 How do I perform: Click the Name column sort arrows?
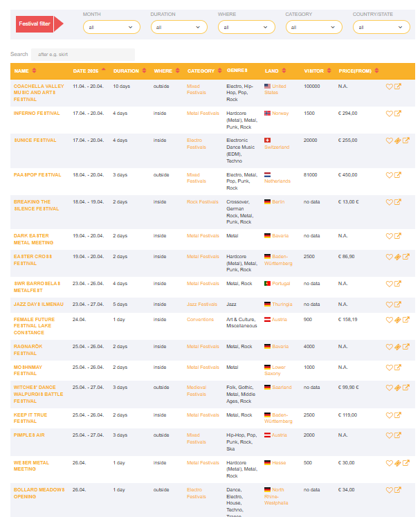[x=35, y=71]
